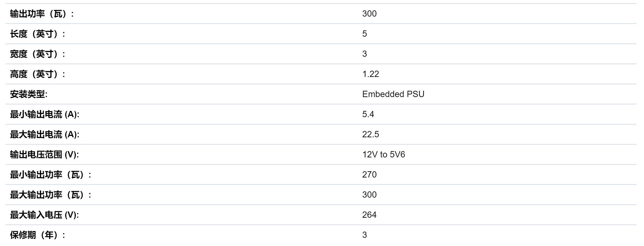Select the 264 input voltage value
Viewport: 644px width, 246px height.
coord(369,215)
